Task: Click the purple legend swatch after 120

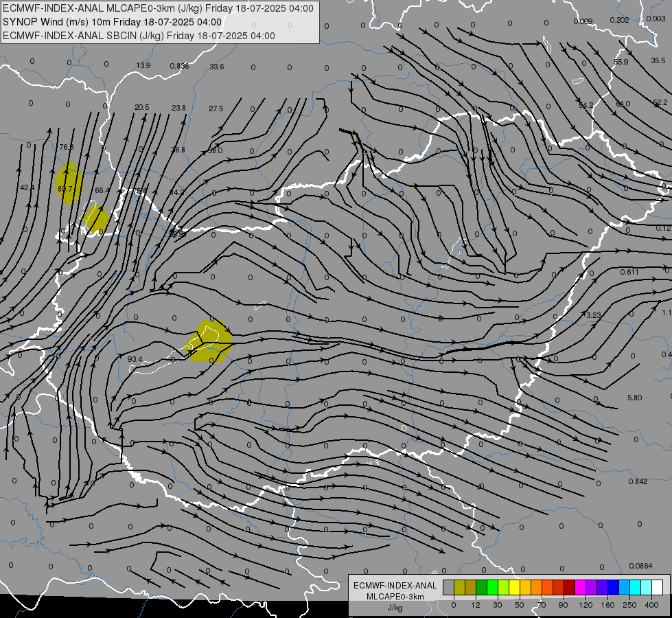Action: pyautogui.click(x=592, y=588)
